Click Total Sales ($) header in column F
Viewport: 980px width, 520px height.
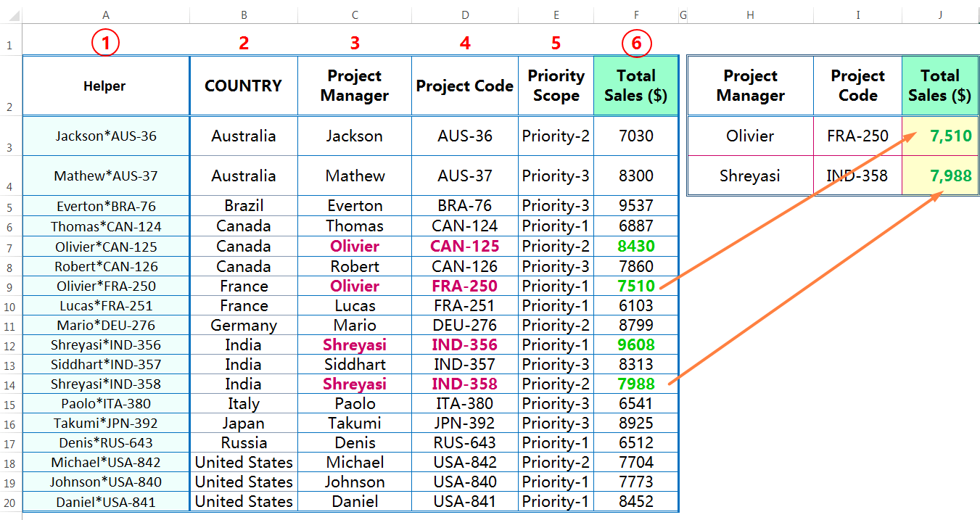pyautogui.click(x=636, y=86)
